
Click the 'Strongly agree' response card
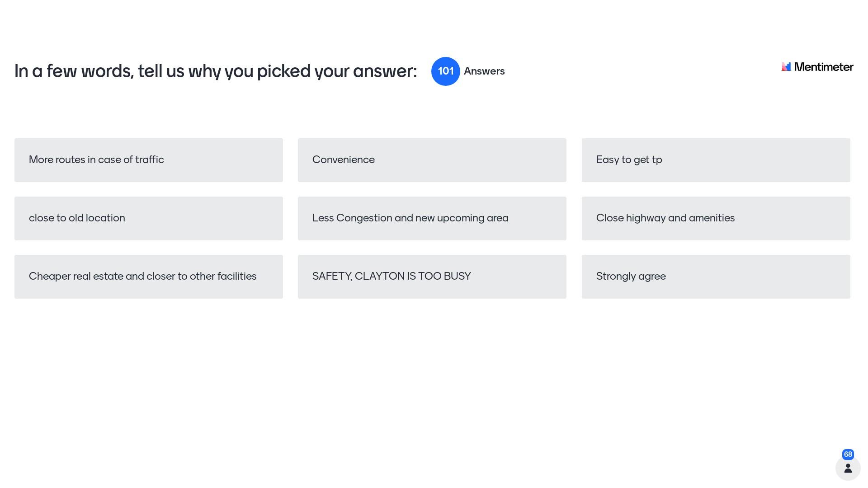pos(716,277)
